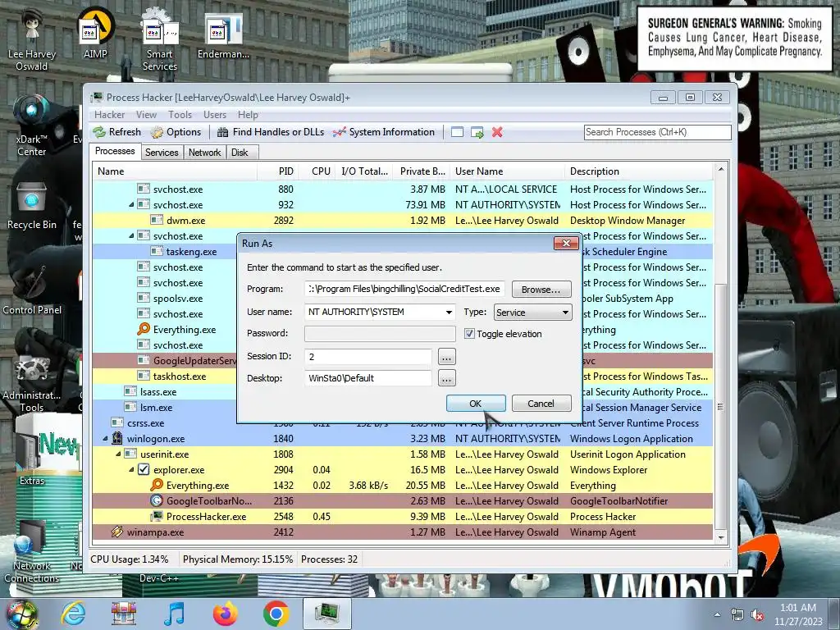
Task: Select the winlogon.exe process icon
Action: (116, 438)
